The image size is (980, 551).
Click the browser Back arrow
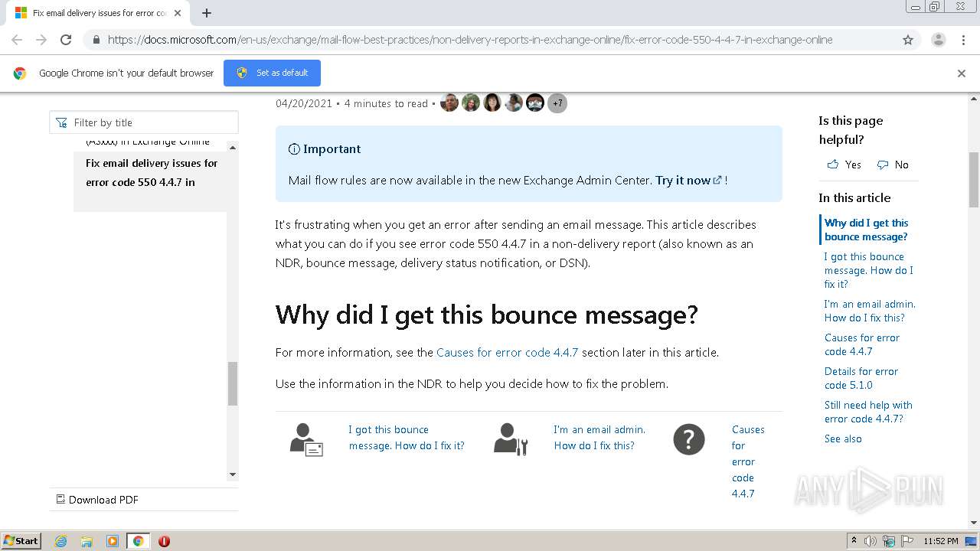point(17,40)
